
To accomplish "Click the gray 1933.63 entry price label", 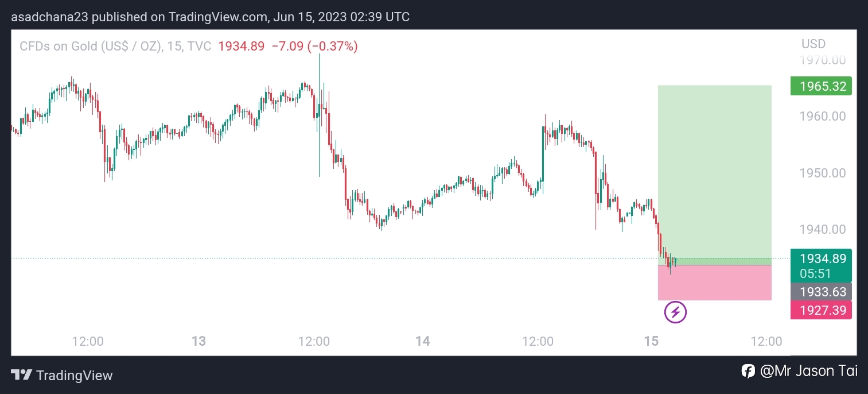I will [x=821, y=292].
